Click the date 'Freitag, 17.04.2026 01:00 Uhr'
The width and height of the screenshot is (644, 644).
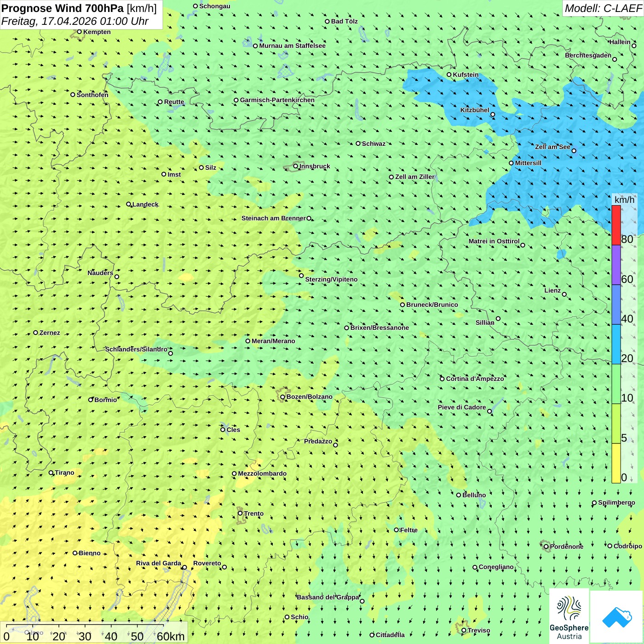point(75,22)
